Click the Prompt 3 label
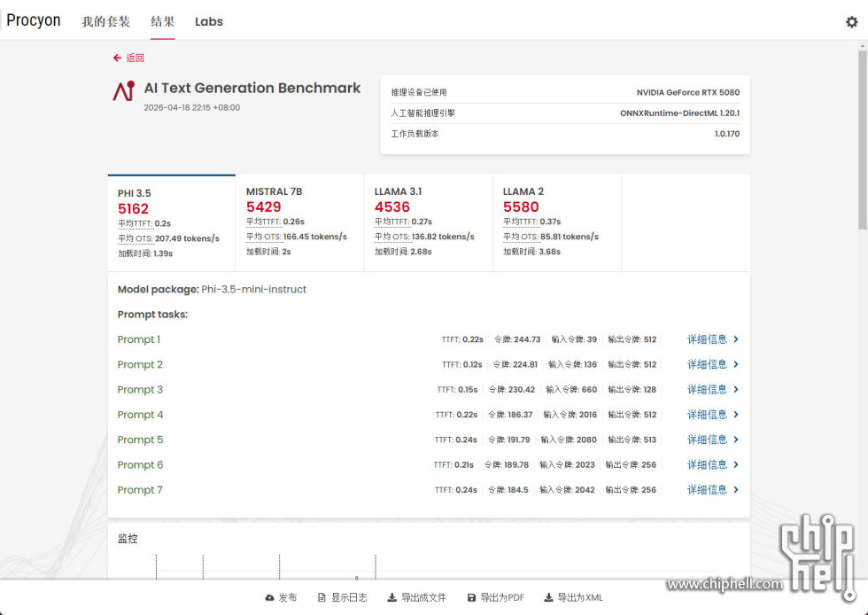Viewport: 868px width, 615px height. tap(140, 390)
